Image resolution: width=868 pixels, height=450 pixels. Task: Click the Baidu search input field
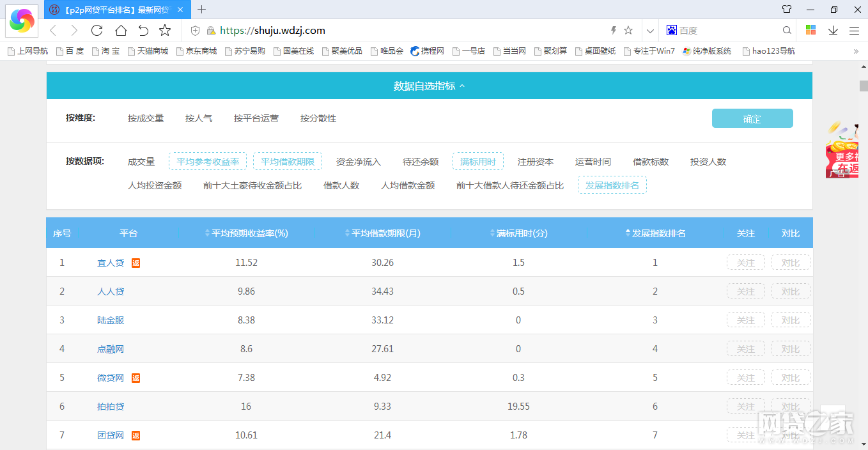click(x=729, y=31)
